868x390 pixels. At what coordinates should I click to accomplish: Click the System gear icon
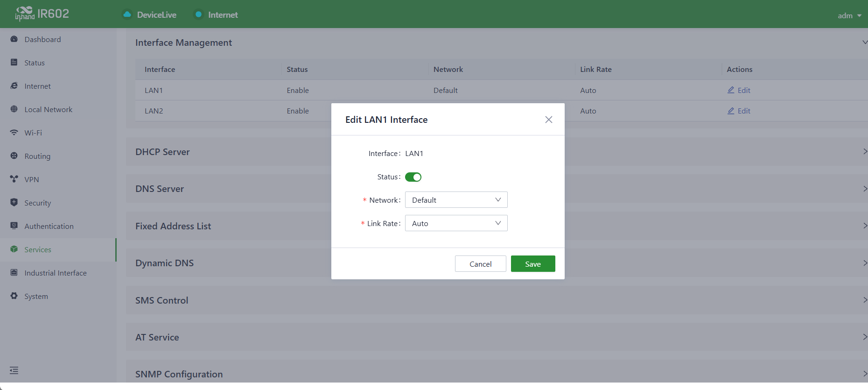click(x=14, y=296)
